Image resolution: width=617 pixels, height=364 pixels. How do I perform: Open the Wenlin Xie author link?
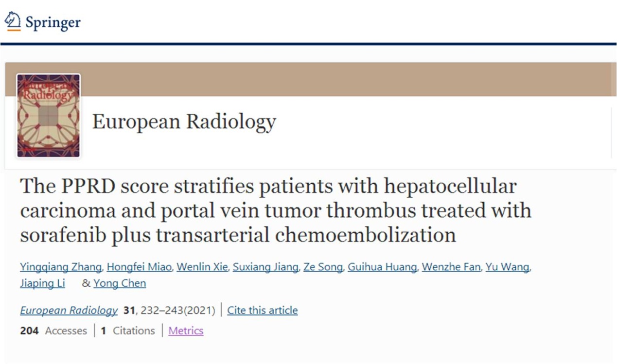point(202,267)
